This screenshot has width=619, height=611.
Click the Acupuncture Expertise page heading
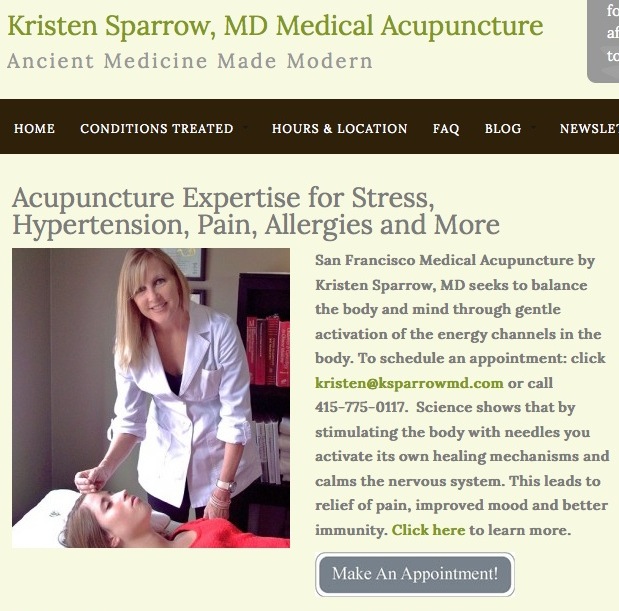tap(256, 211)
